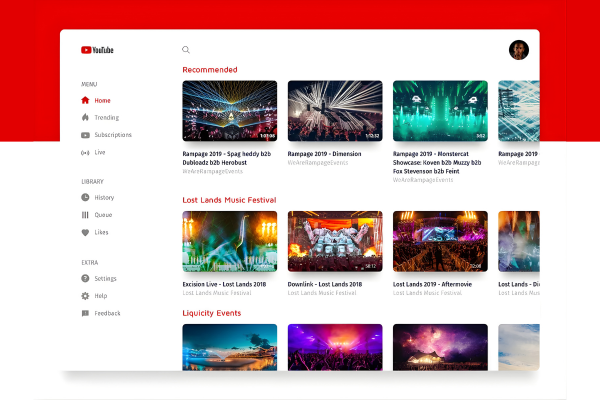Open Likes in the Library section
The width and height of the screenshot is (600, 400).
101,232
